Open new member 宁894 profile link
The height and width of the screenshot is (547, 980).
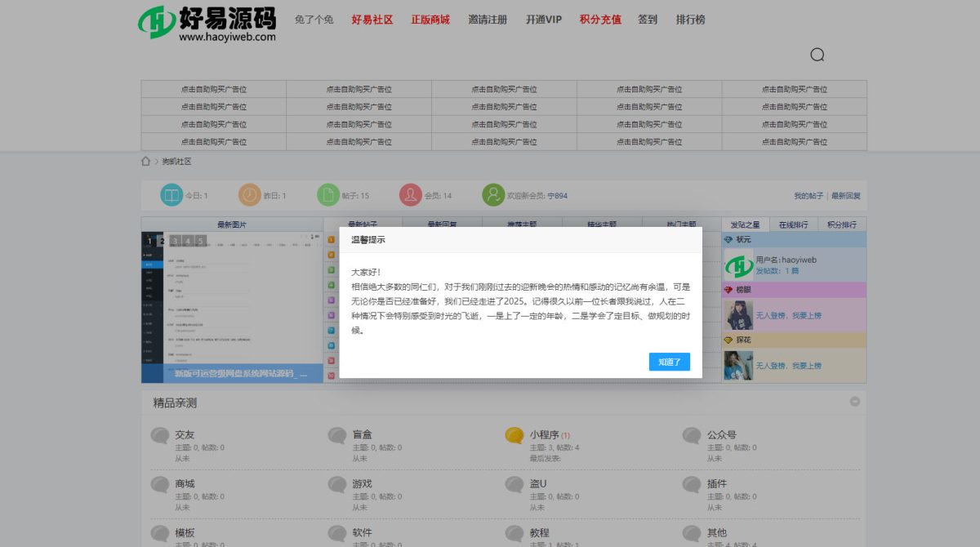click(557, 196)
